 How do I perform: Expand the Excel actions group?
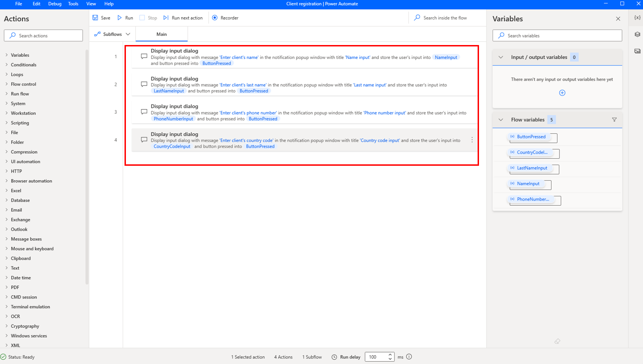click(15, 190)
